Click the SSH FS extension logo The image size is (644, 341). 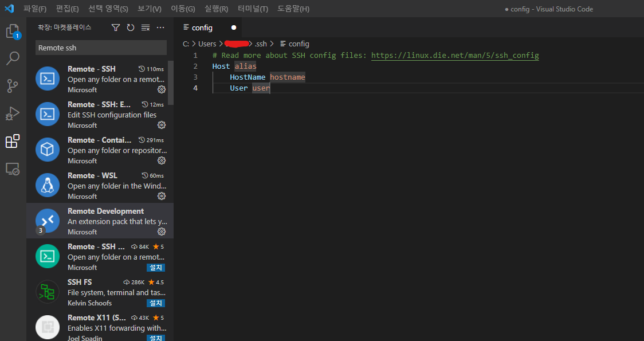[x=48, y=292]
